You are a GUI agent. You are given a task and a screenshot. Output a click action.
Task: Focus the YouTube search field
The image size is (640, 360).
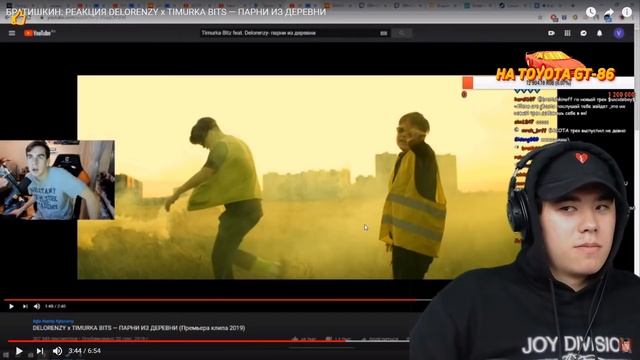[289, 33]
